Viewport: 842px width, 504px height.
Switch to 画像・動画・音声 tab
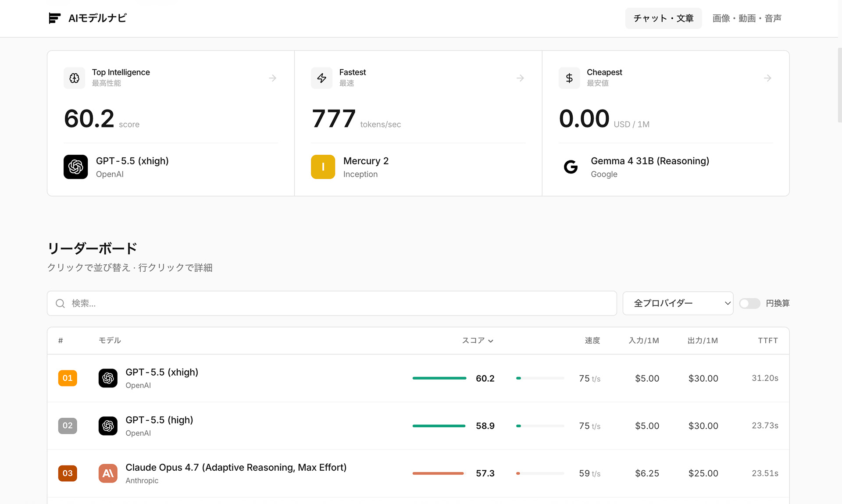pos(747,18)
